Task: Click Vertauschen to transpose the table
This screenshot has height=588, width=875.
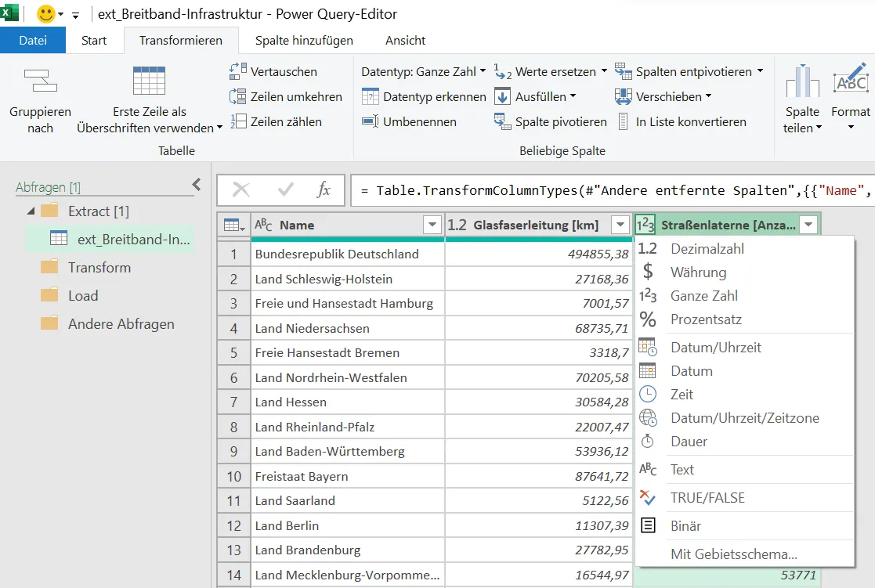Action: pyautogui.click(x=273, y=71)
